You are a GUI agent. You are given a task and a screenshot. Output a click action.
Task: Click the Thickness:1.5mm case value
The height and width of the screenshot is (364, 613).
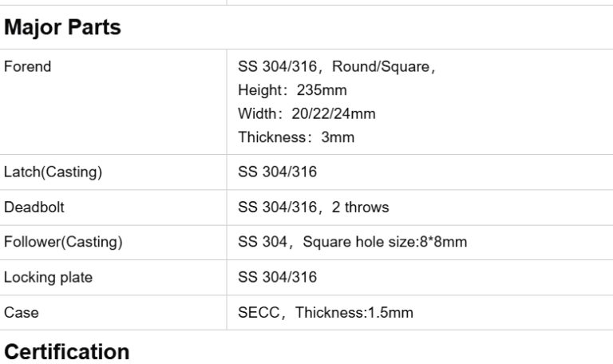[x=354, y=313]
